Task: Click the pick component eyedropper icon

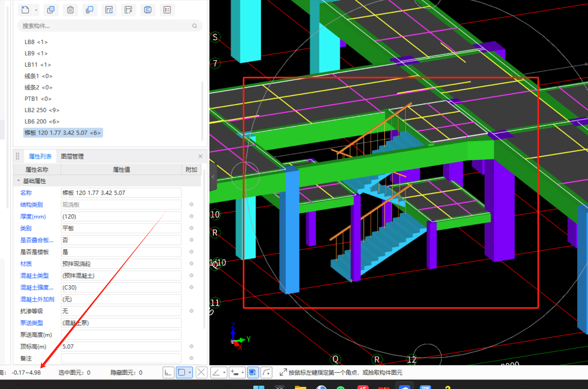Action: pyautogui.click(x=128, y=10)
